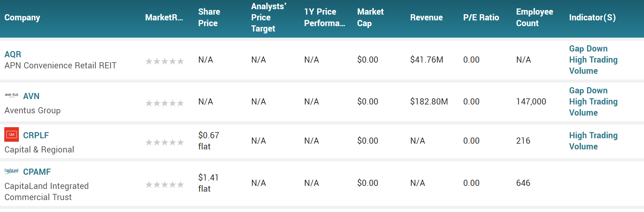Sort table by Company column header
This screenshot has width=644, height=212.
coord(22,18)
